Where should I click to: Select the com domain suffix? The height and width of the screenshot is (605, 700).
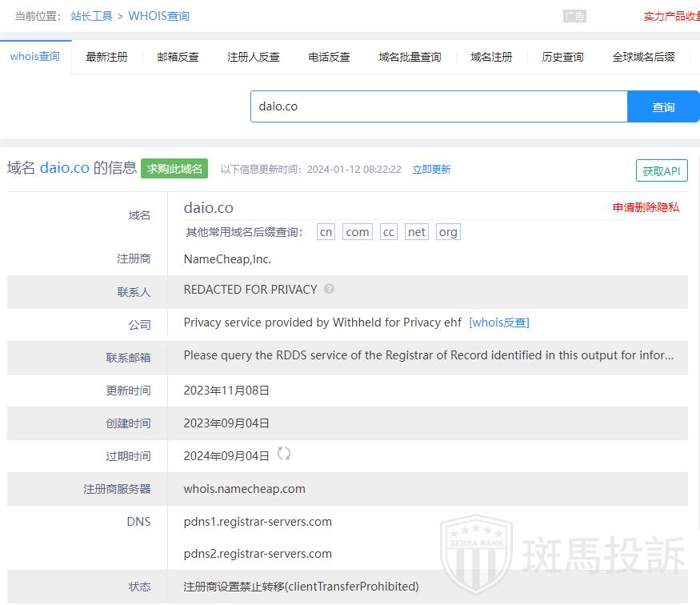pyautogui.click(x=357, y=232)
